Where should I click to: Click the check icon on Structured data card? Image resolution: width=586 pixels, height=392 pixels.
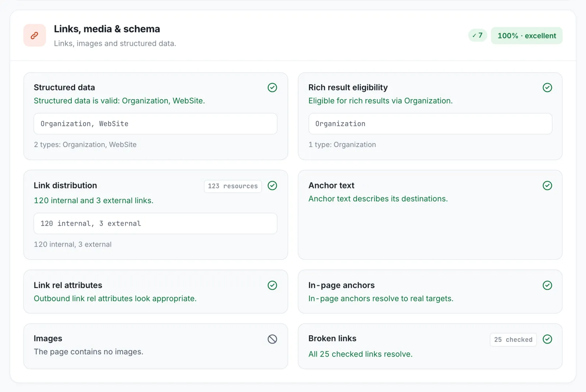click(272, 87)
